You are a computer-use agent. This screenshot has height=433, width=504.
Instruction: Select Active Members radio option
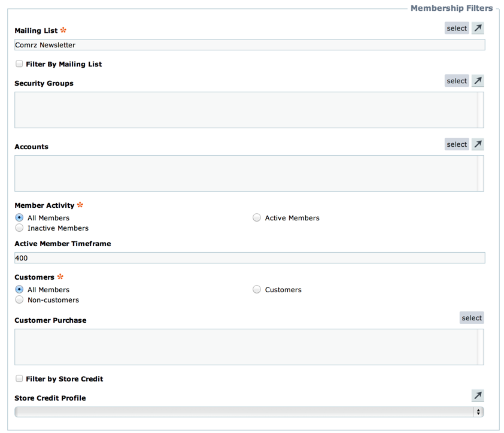pos(257,218)
